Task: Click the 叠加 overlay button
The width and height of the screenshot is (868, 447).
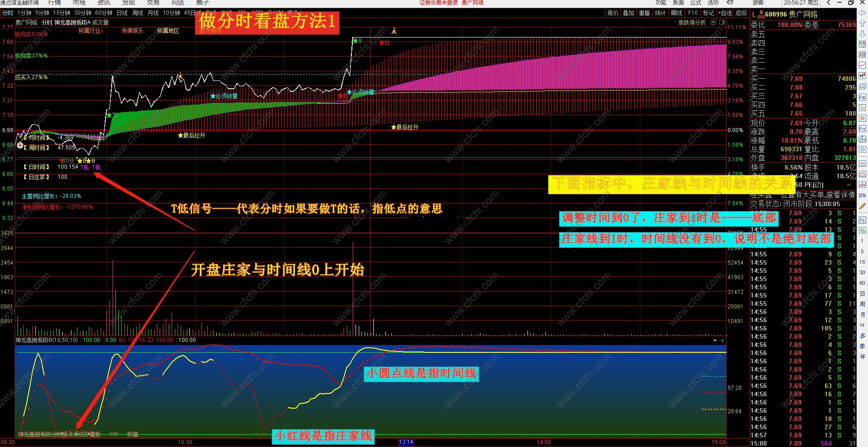Action: coord(629,13)
